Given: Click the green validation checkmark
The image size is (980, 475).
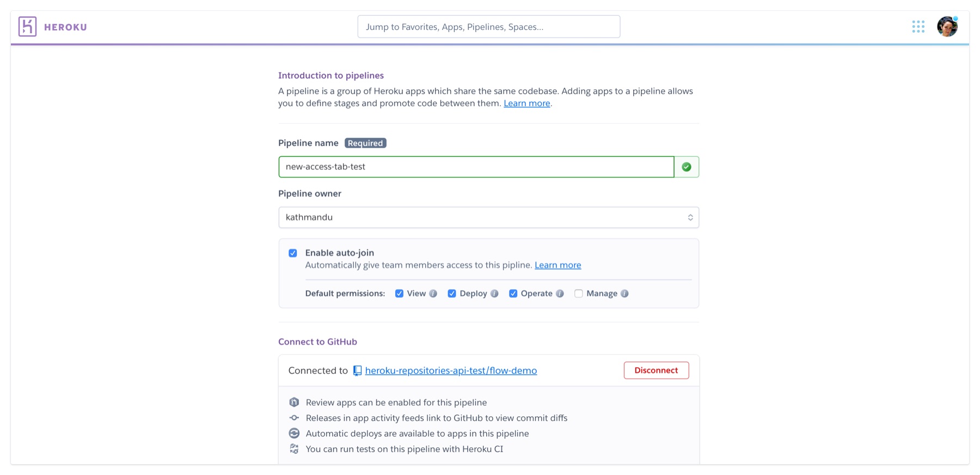Looking at the screenshot, I should (686, 167).
